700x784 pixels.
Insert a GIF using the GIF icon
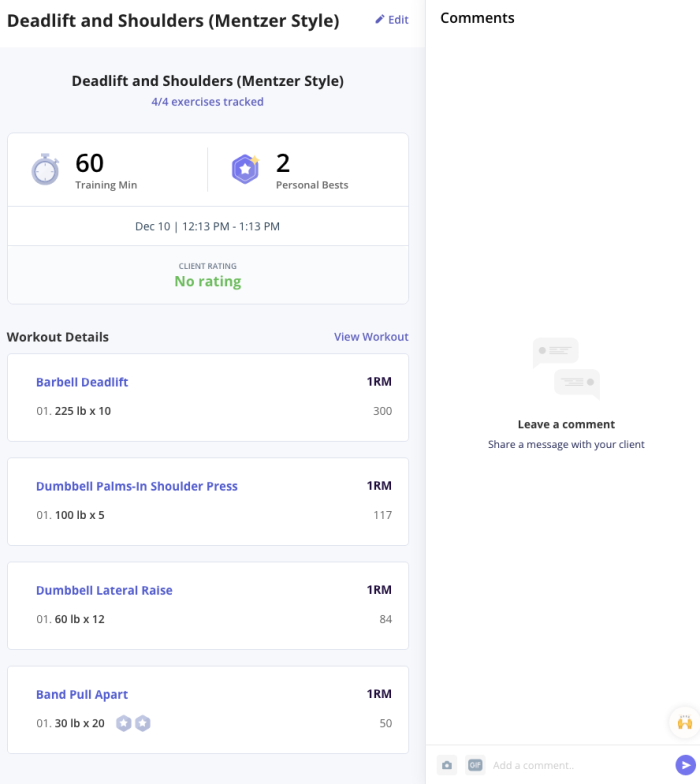pos(475,765)
